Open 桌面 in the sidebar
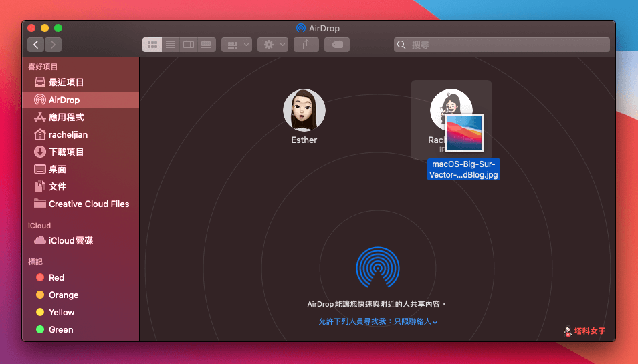Viewport: 638px width, 364px height. point(80,170)
